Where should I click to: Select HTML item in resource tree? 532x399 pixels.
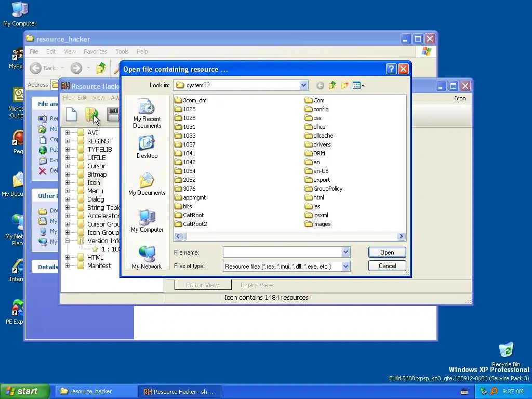[96, 257]
